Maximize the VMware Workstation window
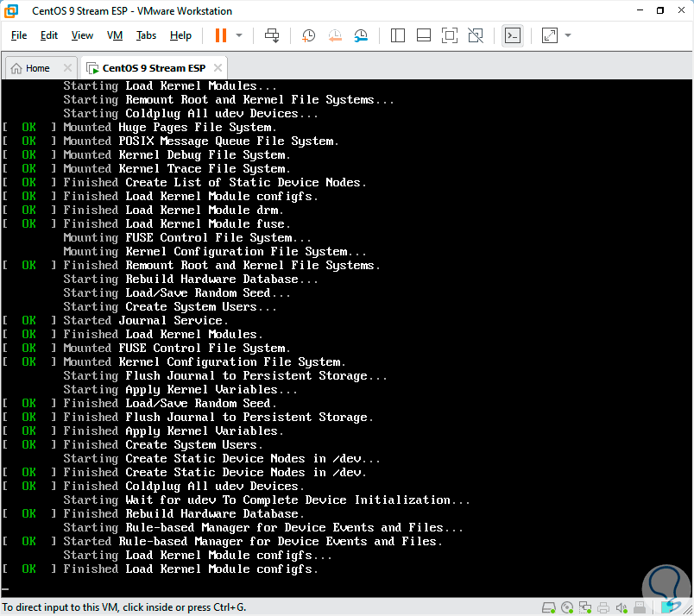This screenshot has height=616, width=694. coord(660,10)
